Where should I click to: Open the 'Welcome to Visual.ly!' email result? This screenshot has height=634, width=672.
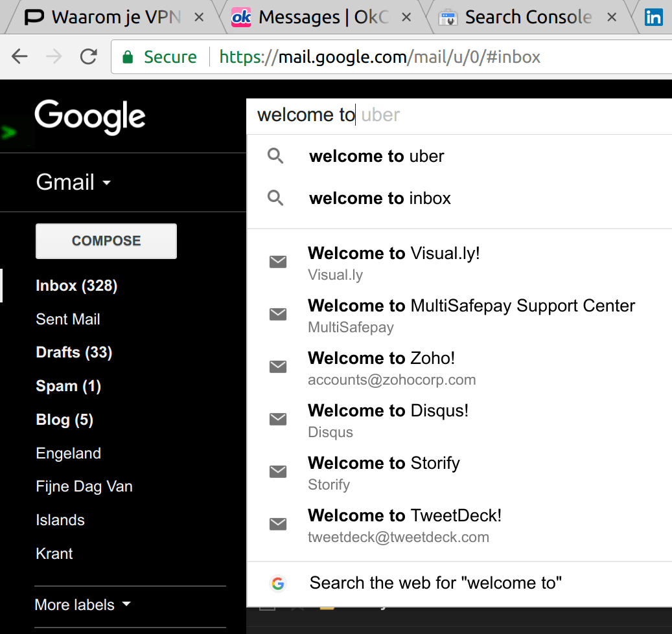click(x=459, y=263)
